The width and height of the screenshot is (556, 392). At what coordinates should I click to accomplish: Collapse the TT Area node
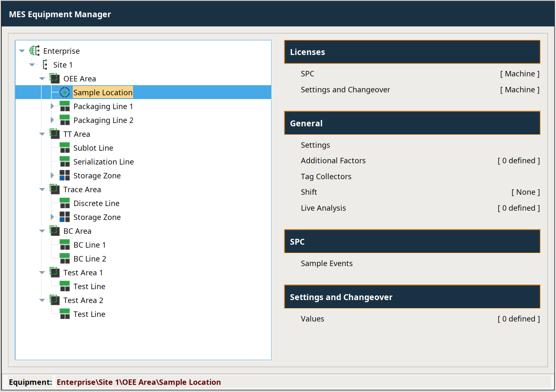[42, 134]
